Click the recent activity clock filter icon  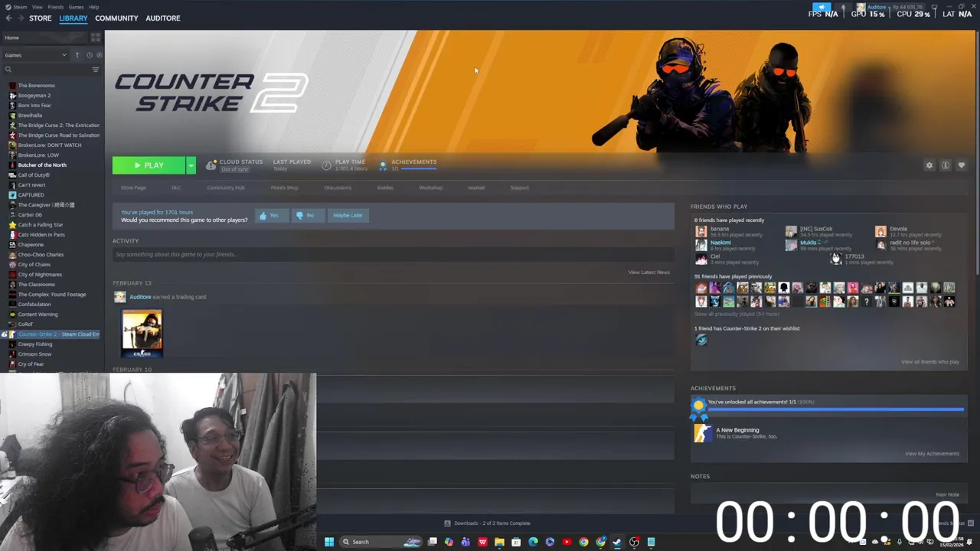point(89,55)
